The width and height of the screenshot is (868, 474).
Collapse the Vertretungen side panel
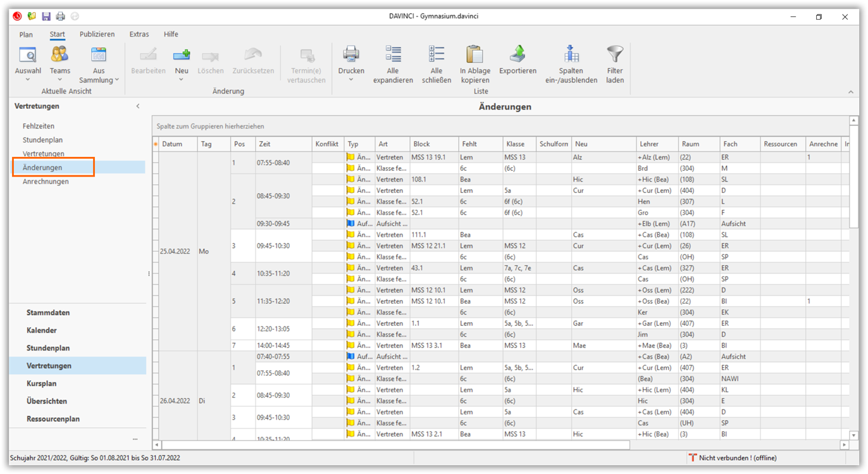[x=138, y=106]
